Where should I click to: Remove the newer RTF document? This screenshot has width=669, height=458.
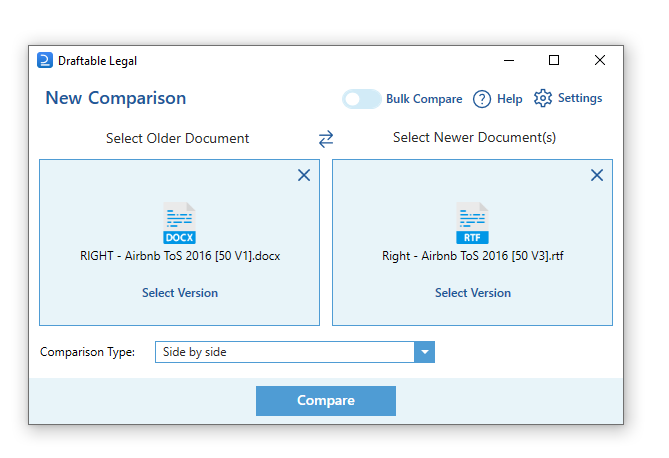[x=597, y=175]
